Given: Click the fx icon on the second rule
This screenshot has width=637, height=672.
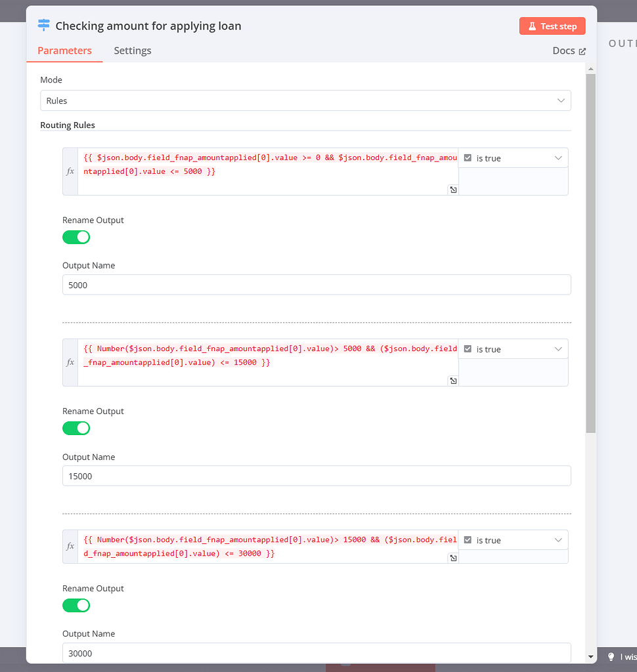Looking at the screenshot, I should click(70, 362).
